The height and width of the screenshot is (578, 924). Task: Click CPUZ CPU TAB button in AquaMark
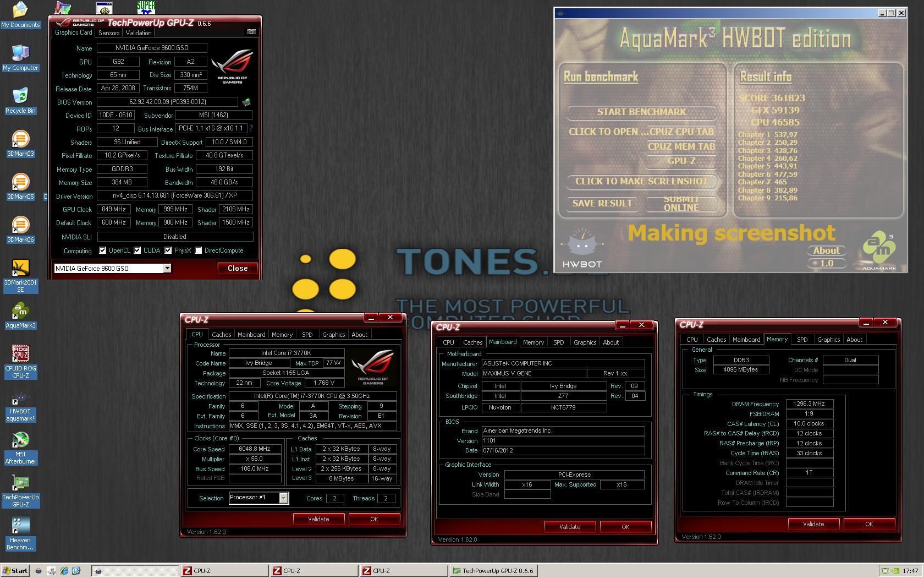click(x=681, y=132)
